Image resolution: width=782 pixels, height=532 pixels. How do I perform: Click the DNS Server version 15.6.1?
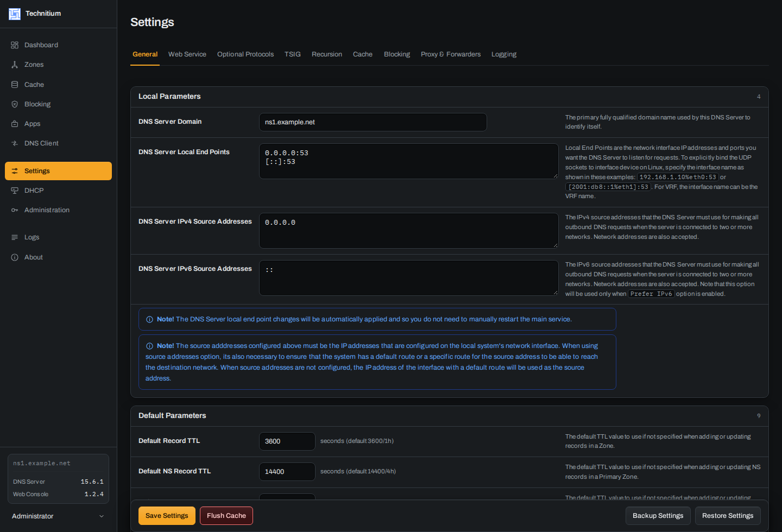(x=92, y=482)
